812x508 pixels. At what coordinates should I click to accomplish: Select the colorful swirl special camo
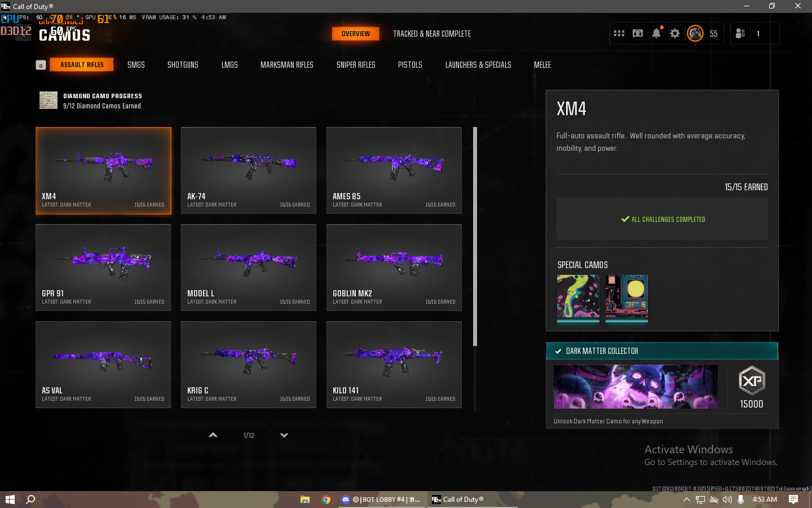point(578,297)
